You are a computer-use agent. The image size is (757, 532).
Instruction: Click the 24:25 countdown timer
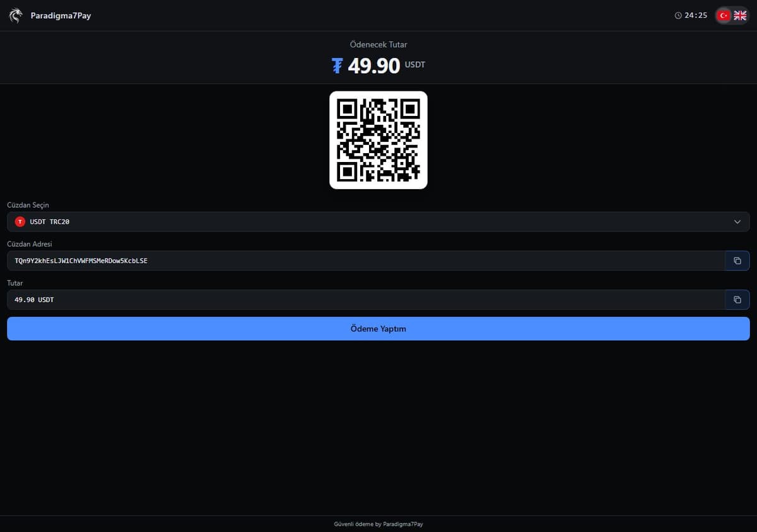pyautogui.click(x=696, y=16)
